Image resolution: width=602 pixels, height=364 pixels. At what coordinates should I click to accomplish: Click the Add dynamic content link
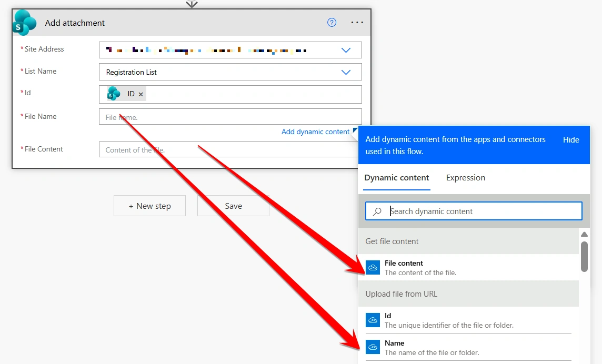click(x=315, y=132)
